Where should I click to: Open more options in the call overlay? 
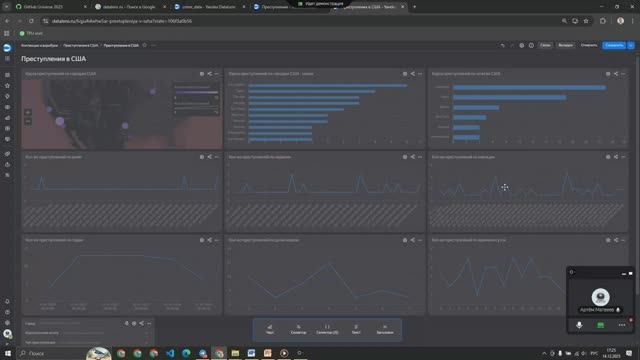[622, 325]
